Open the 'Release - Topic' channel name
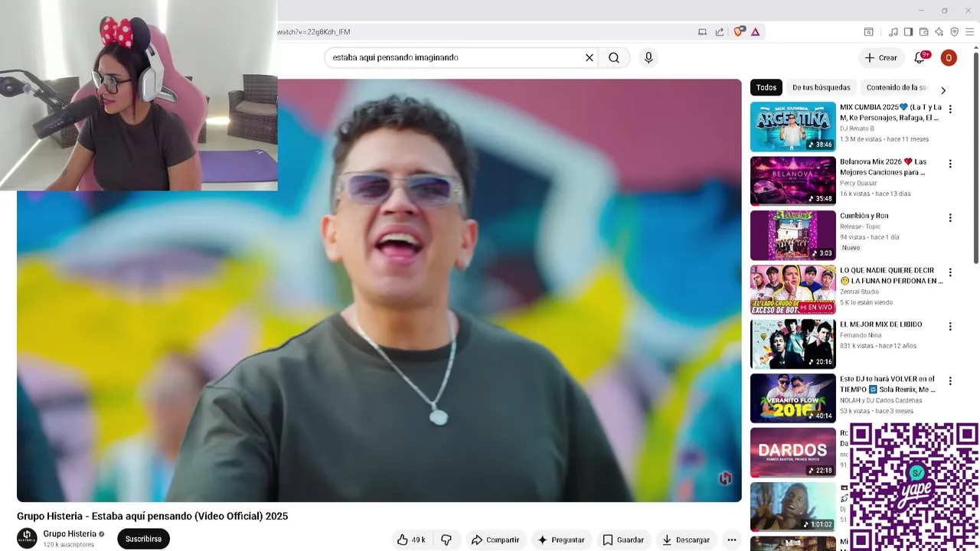Image resolution: width=980 pixels, height=551 pixels. click(x=861, y=227)
